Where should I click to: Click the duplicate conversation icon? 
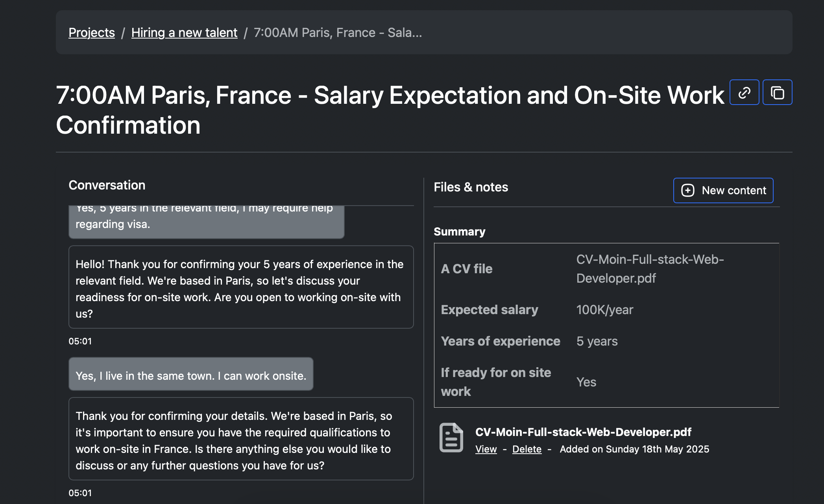[777, 93]
